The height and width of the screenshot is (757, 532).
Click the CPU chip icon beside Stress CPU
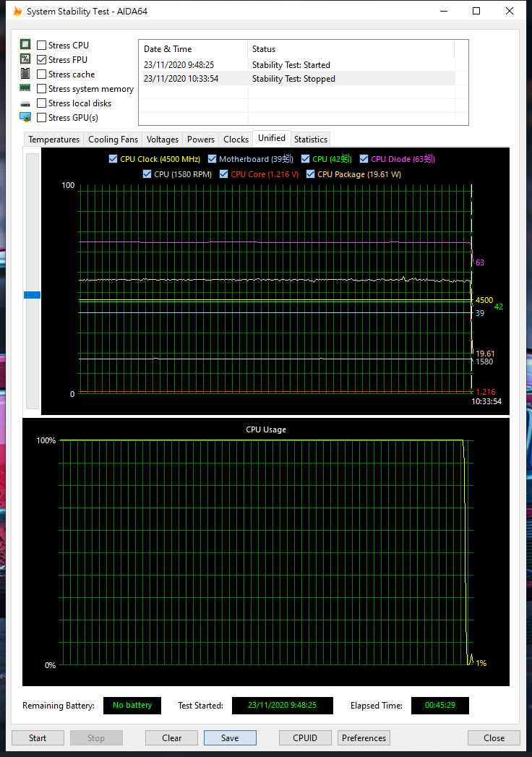click(x=25, y=44)
